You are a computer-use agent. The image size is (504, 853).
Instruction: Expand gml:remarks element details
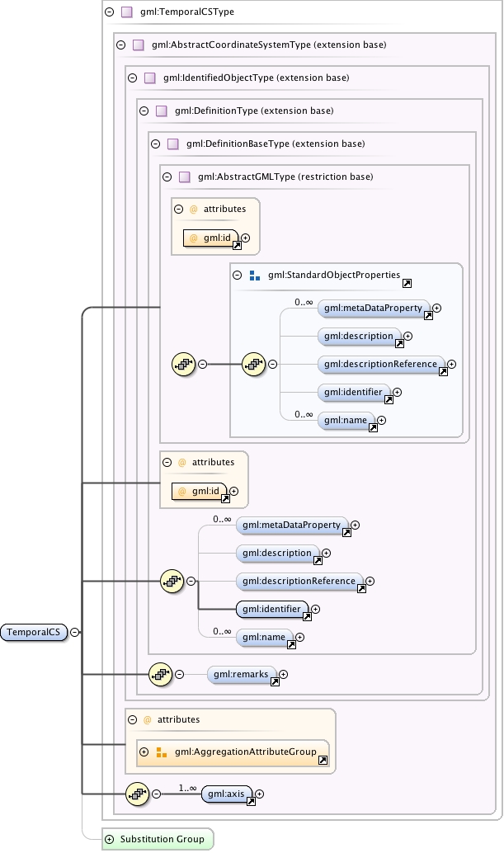pos(283,675)
